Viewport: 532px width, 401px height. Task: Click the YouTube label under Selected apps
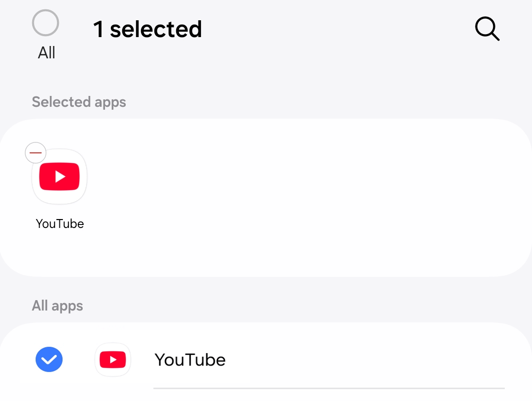pyautogui.click(x=59, y=223)
